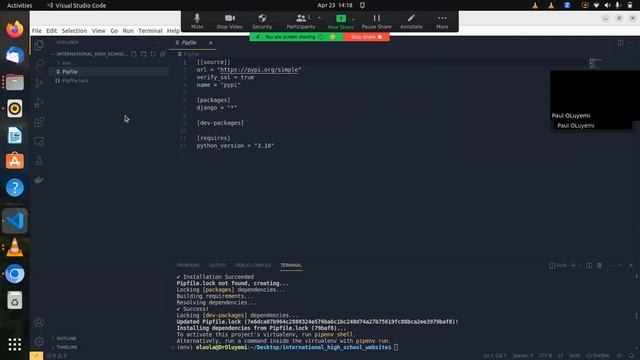Close the Pipfile editor tab
This screenshot has height=360, width=640.
[x=211, y=43]
